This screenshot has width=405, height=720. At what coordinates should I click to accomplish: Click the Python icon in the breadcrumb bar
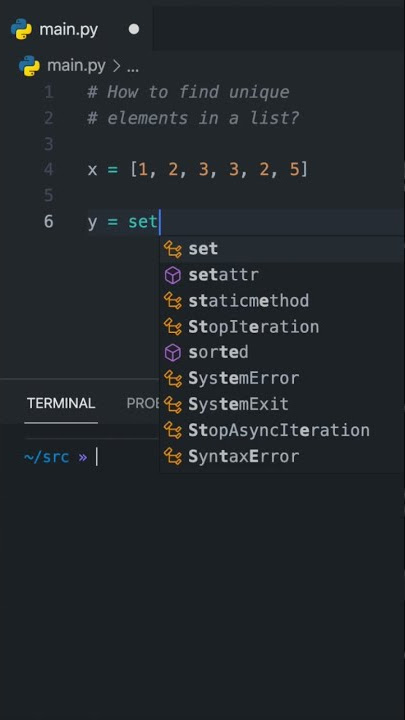point(29,66)
